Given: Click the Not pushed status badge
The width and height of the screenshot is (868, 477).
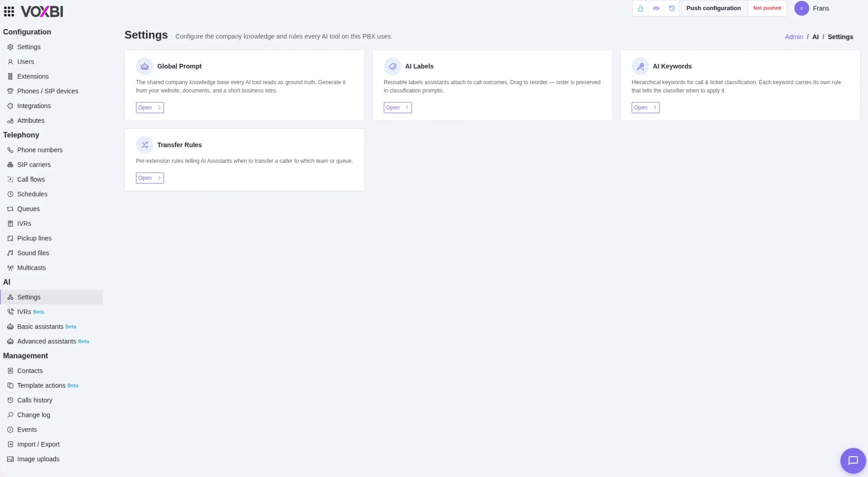Looking at the screenshot, I should pos(767,8).
